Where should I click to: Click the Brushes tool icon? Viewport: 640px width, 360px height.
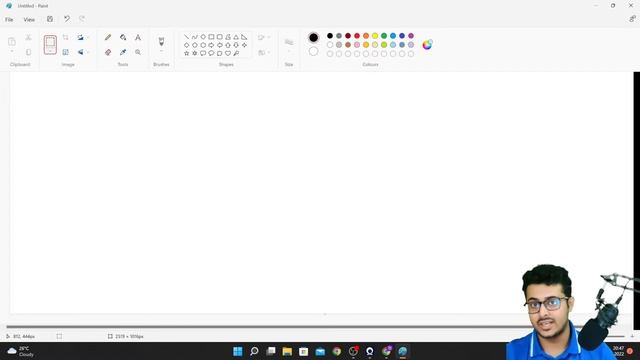(x=161, y=41)
